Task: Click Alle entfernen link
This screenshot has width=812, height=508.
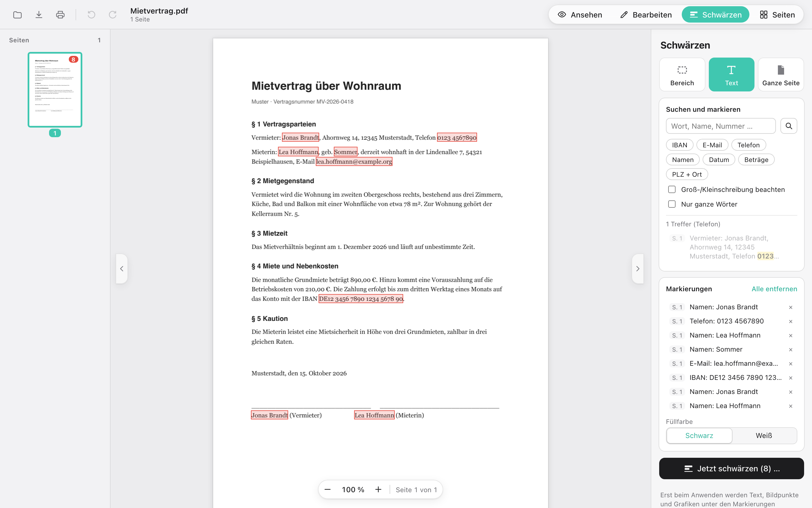Action: click(774, 289)
